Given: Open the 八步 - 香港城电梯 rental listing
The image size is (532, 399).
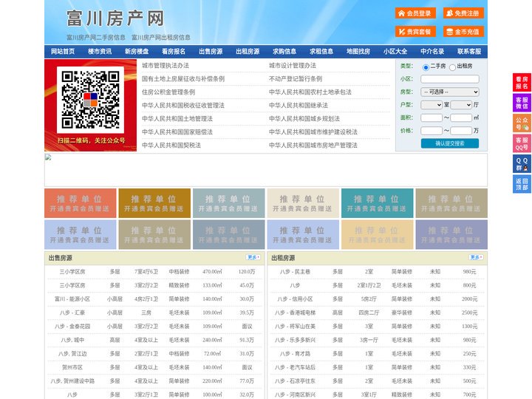Looking at the screenshot, I should pyautogui.click(x=295, y=313).
